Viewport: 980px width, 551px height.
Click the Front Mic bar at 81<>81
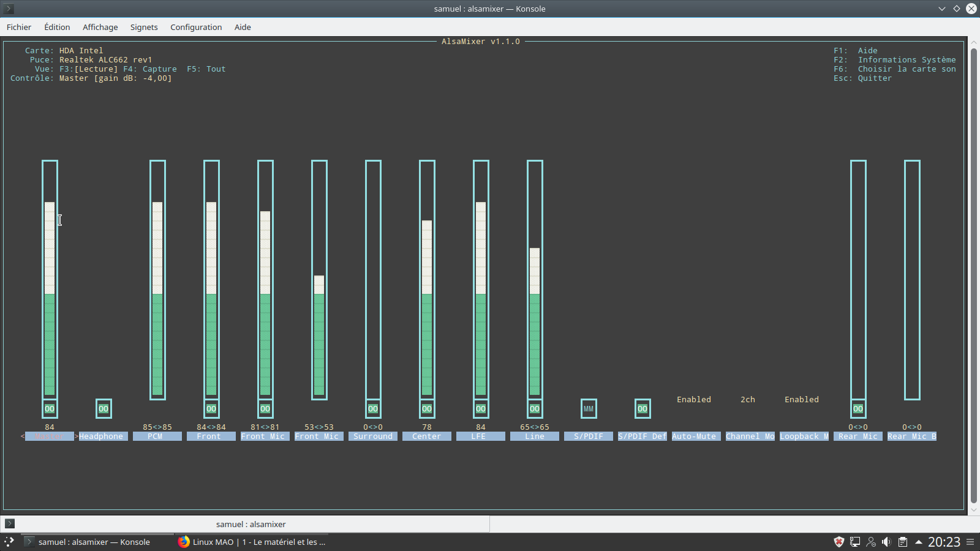coord(265,280)
